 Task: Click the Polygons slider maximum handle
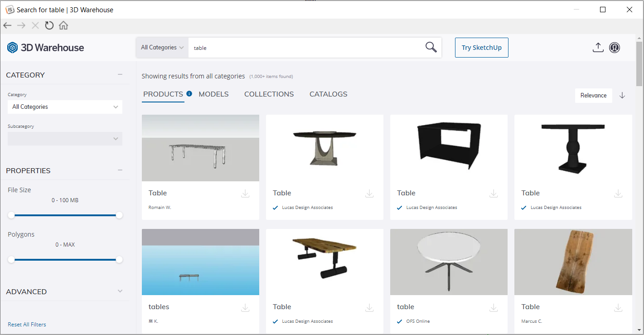point(119,260)
